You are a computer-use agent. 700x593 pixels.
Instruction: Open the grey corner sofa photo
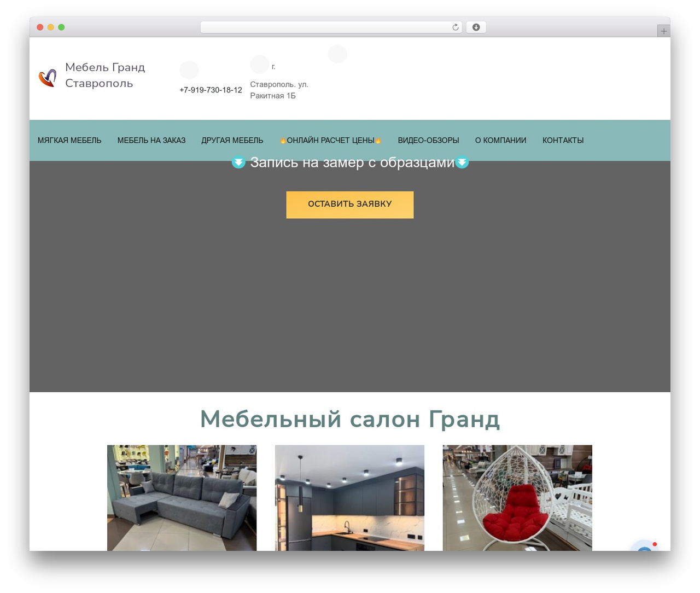click(x=182, y=498)
